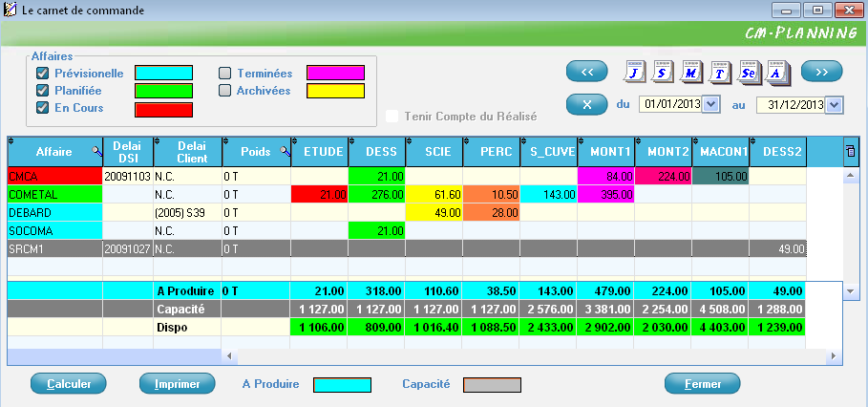The width and height of the screenshot is (868, 407).
Task: Uncheck the Prévisionnelle checkbox
Action: pos(42,74)
